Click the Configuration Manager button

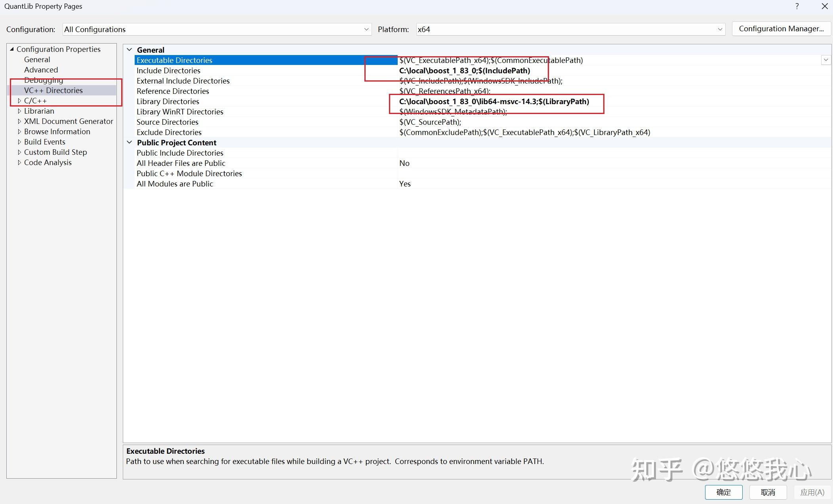tap(781, 29)
